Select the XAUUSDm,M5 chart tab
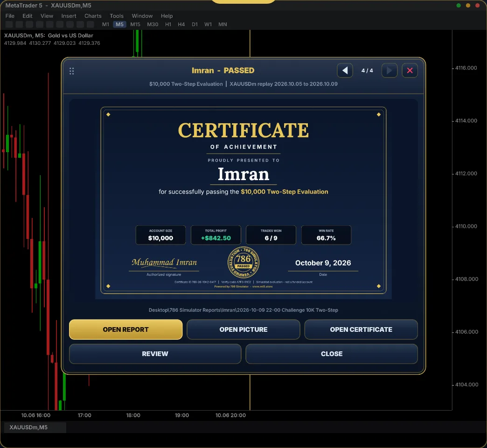 click(x=35, y=427)
